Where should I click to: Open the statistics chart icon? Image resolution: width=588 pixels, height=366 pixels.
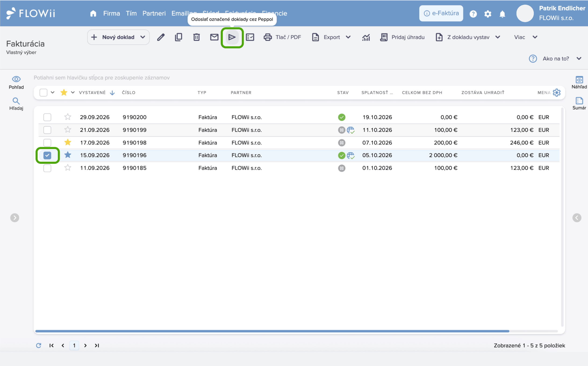366,37
